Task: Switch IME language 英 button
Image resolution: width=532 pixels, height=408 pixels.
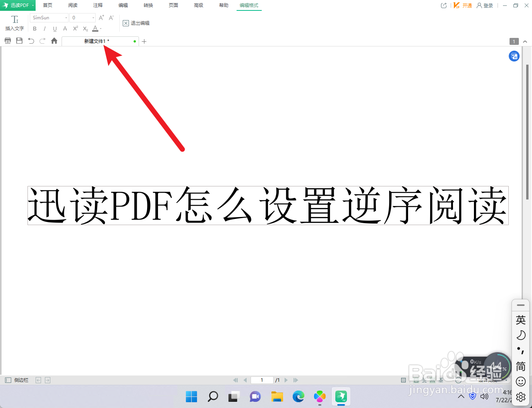Action: pyautogui.click(x=521, y=320)
